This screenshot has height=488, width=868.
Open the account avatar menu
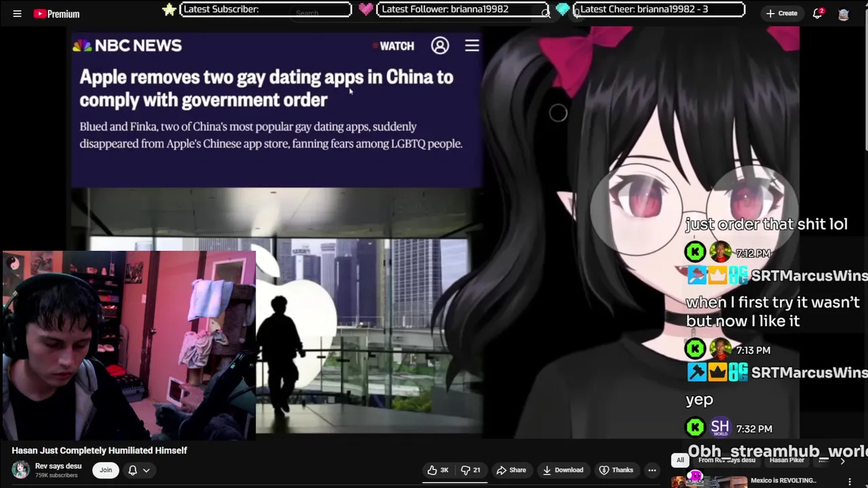tap(844, 14)
